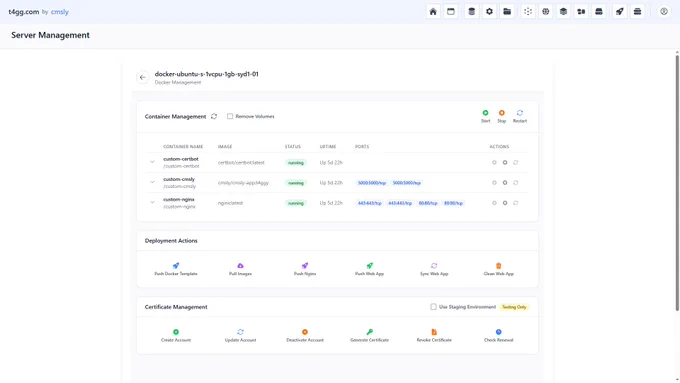This screenshot has height=383, width=680.
Task: Click the nginx:latest image text
Action: 230,203
